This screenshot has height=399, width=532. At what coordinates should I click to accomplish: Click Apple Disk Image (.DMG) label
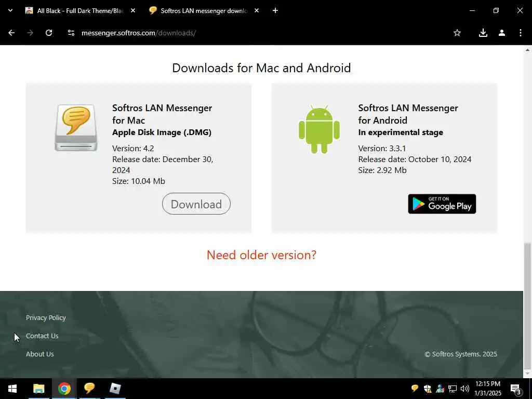pos(162,132)
